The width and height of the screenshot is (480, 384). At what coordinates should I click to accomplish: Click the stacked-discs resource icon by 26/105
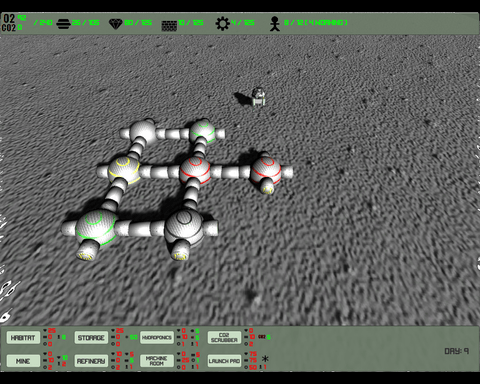pyautogui.click(x=63, y=24)
